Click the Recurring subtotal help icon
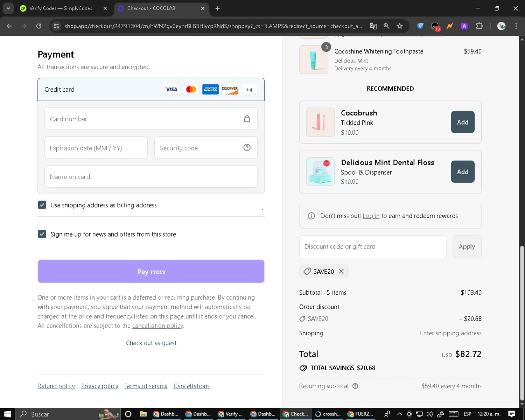Image resolution: width=525 pixels, height=420 pixels. 355,386
